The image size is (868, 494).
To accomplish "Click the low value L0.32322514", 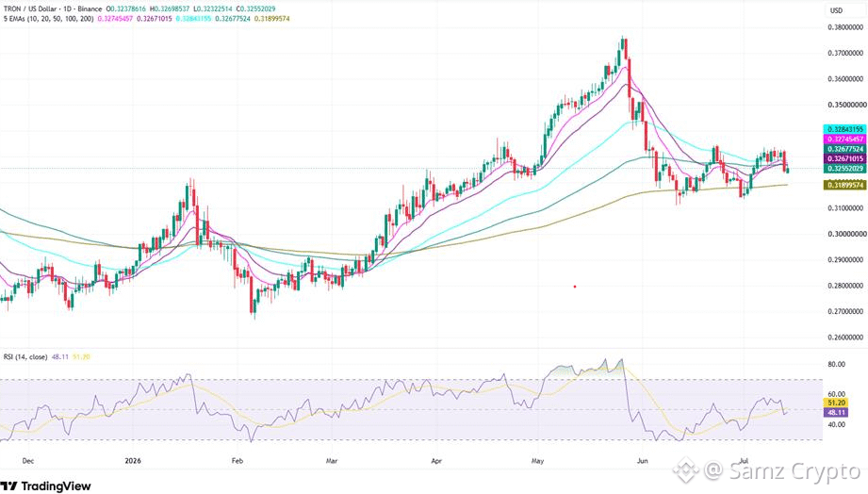I will tap(213, 8).
